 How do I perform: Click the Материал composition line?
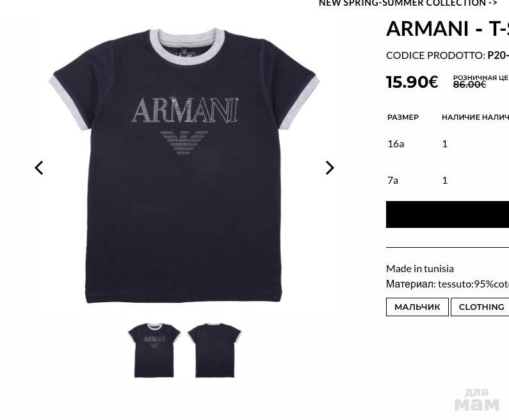coord(448,284)
